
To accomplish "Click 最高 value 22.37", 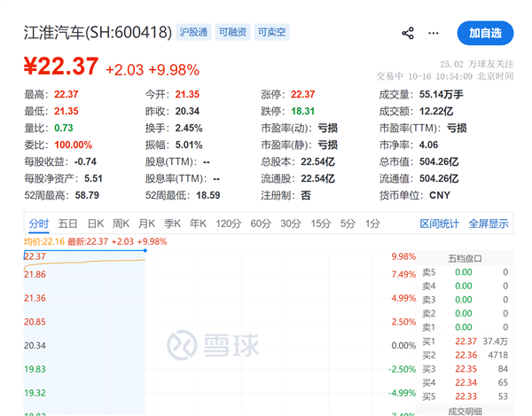I will point(66,94).
